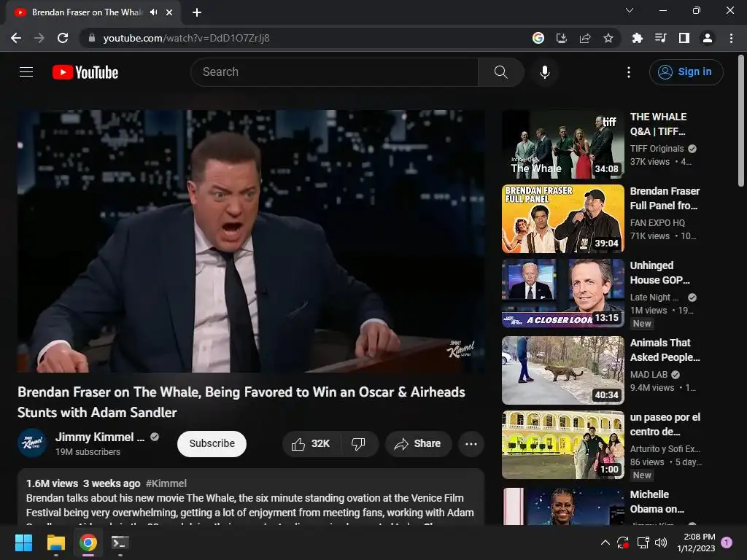The height and width of the screenshot is (560, 747).
Task: Share the Brendan Fraser video
Action: 418,444
